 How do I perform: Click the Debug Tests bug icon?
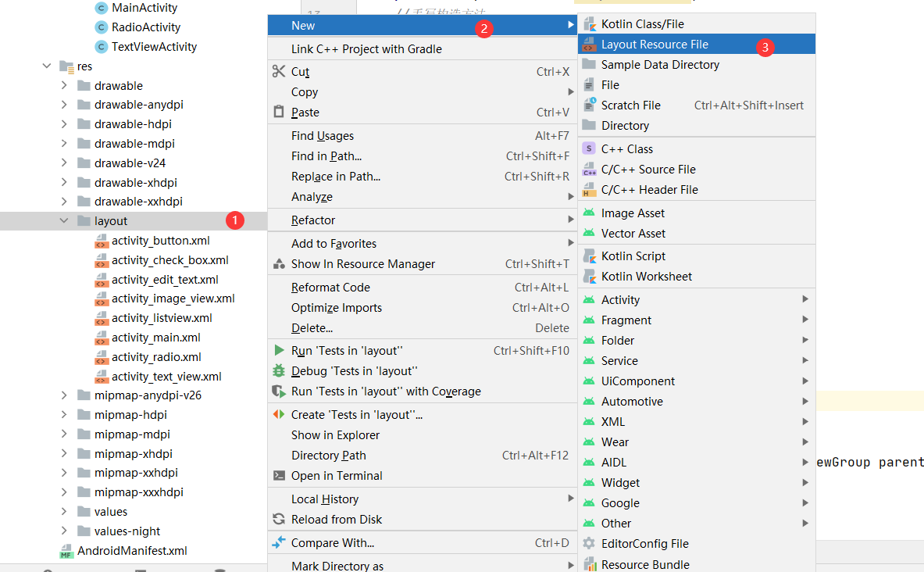coord(279,371)
